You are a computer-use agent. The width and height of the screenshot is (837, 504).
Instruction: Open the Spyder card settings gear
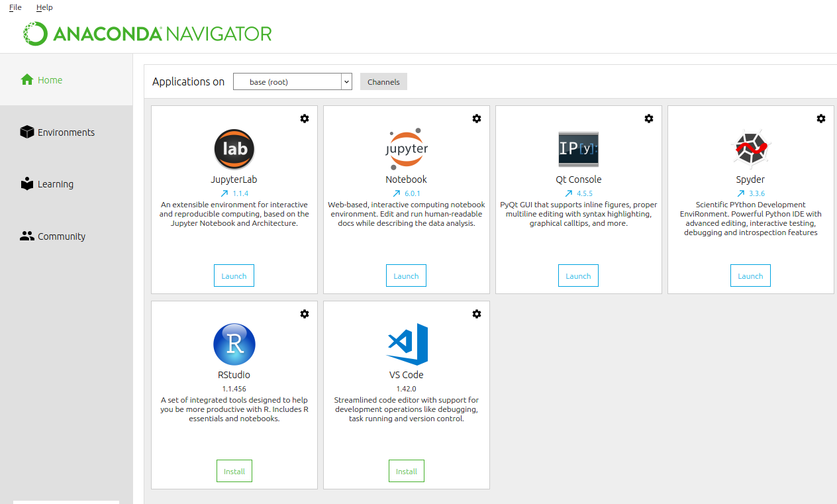(x=821, y=119)
